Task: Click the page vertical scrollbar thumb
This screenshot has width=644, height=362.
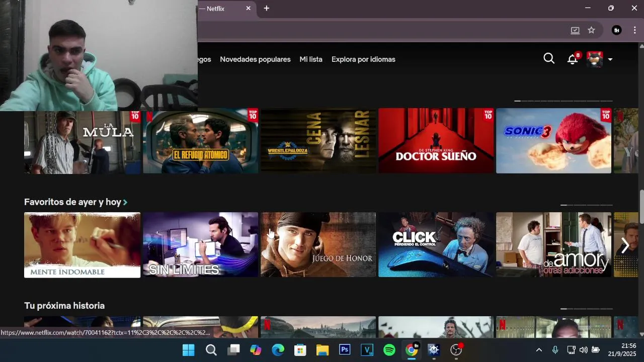Action: [641, 207]
